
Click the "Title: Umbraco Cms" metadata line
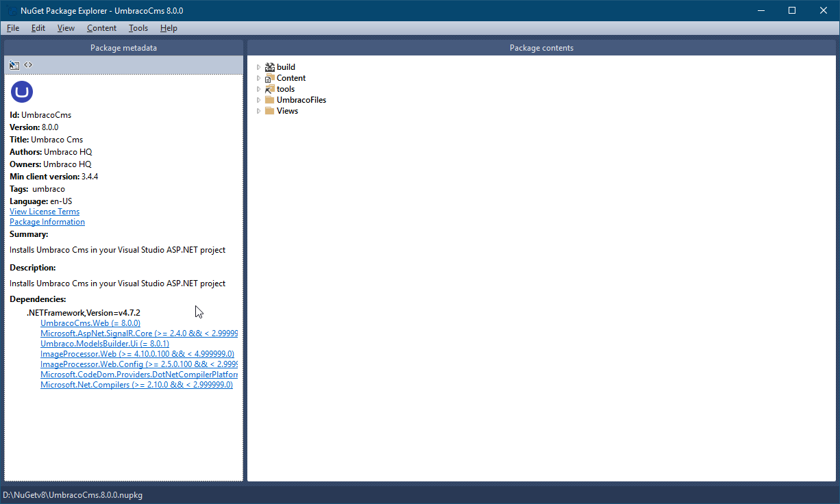pos(46,140)
